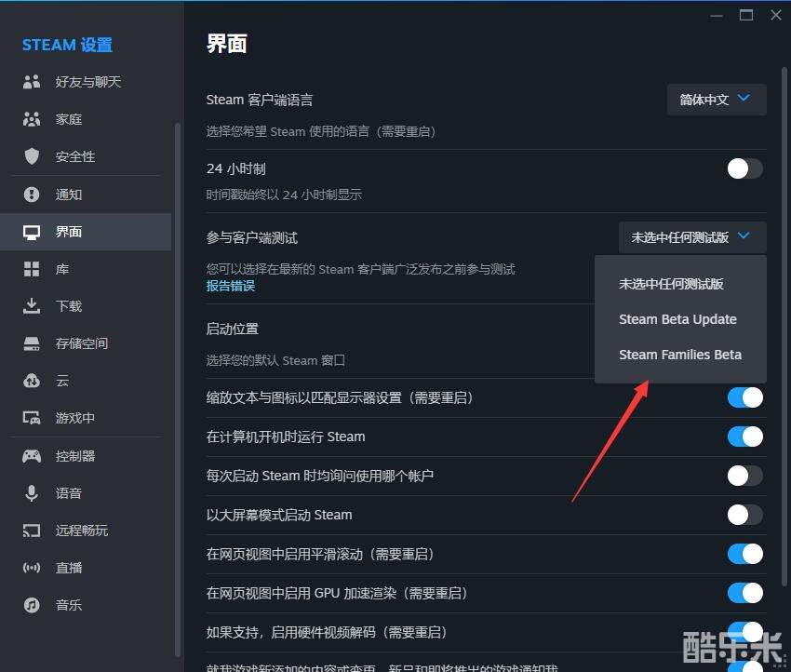
Task: Choose Steam Beta Update option
Action: [677, 319]
